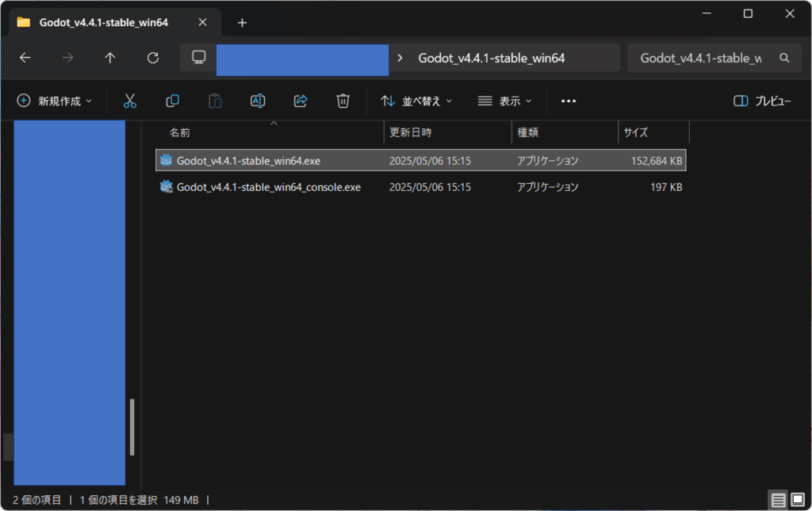Click the search magnifier icon
The width and height of the screenshot is (812, 511).
[784, 58]
